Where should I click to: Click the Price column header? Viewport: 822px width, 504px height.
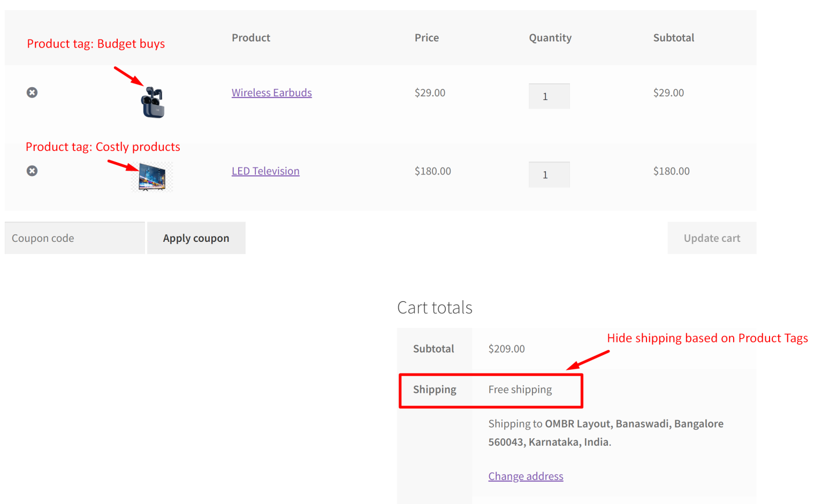coord(426,37)
